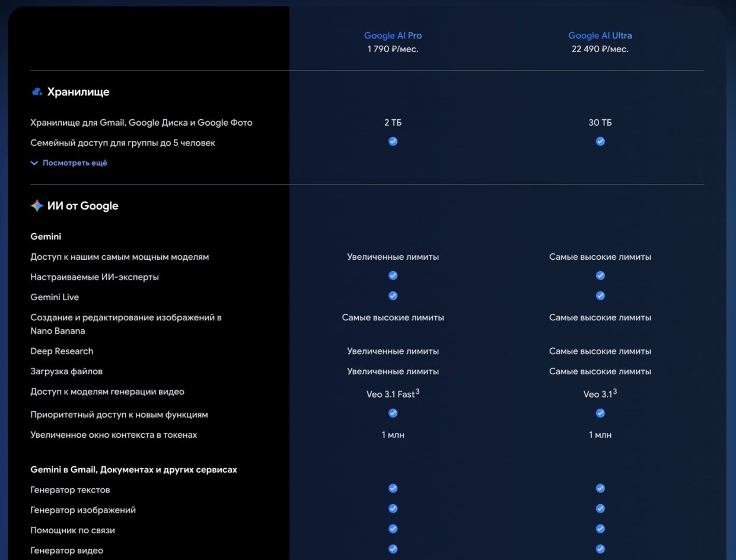Click the Pro checkmark for Настраиваемые ИИ-эксперты
This screenshot has height=560, width=736.
click(393, 276)
